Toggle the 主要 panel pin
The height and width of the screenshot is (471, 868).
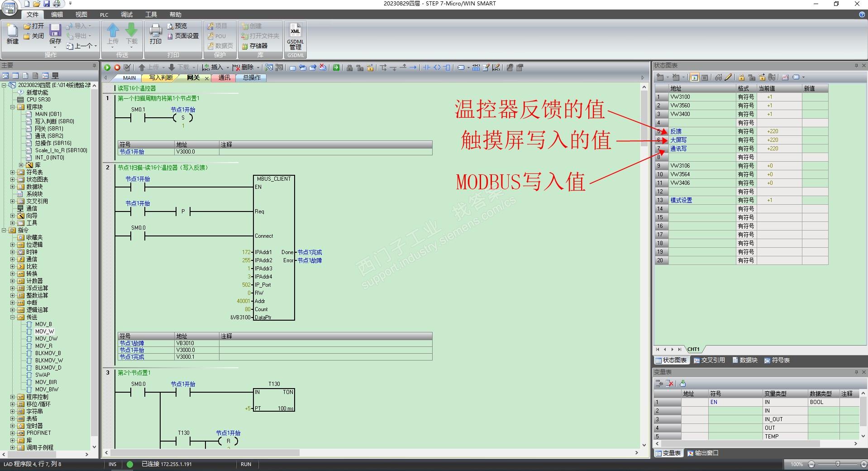(95, 65)
